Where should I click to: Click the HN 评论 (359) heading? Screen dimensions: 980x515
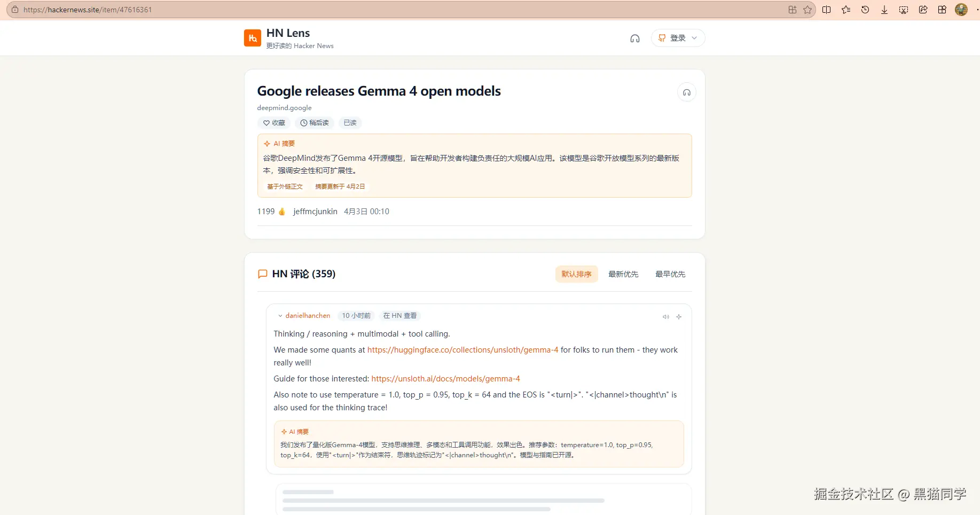point(304,274)
